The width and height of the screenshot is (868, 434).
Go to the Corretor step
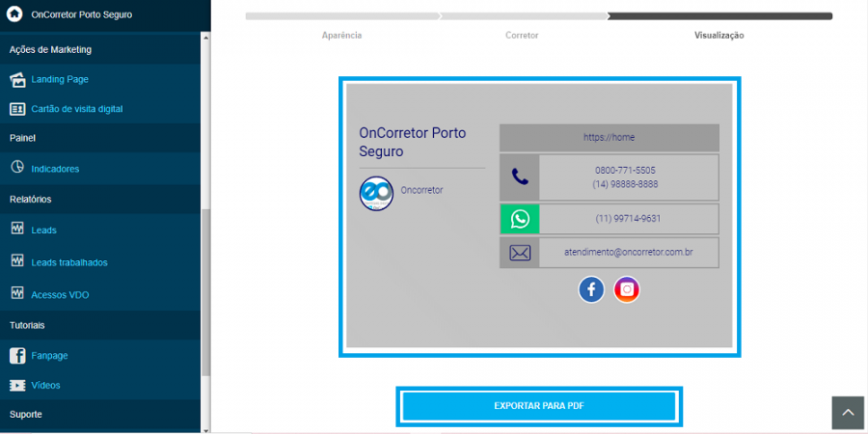pos(522,36)
